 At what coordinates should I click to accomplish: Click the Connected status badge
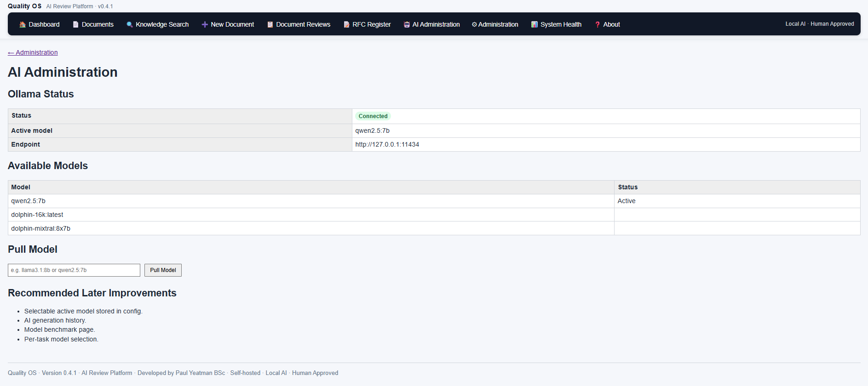[373, 116]
